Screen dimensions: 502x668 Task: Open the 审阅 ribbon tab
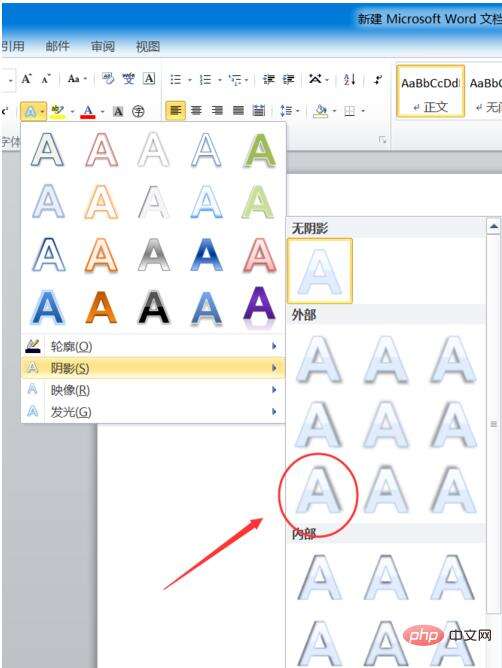tap(103, 46)
